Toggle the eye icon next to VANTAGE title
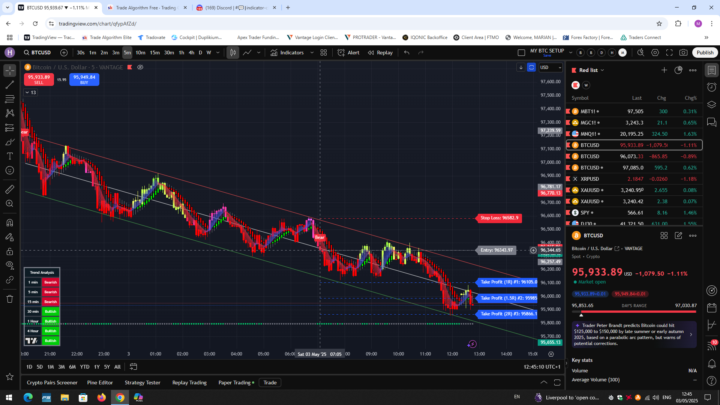Viewport: 720px width, 405px height. pyautogui.click(x=140, y=68)
